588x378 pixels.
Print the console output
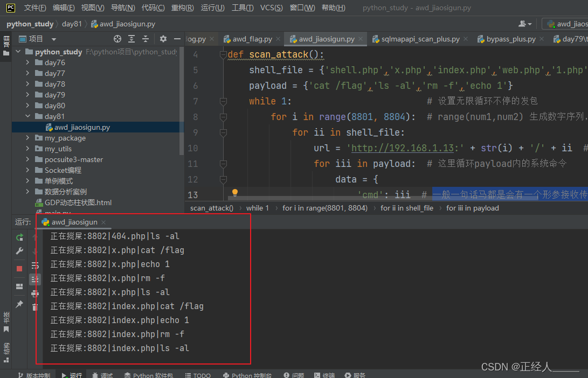click(35, 293)
